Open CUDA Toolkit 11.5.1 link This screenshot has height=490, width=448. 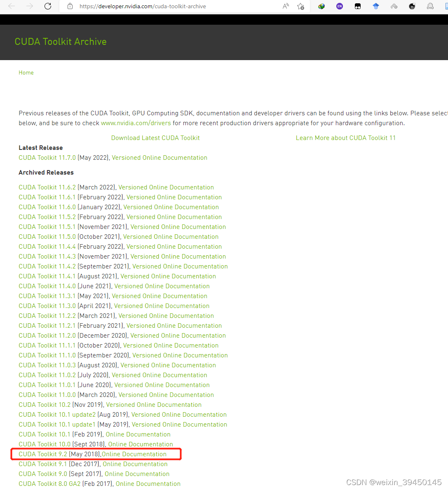(x=47, y=227)
